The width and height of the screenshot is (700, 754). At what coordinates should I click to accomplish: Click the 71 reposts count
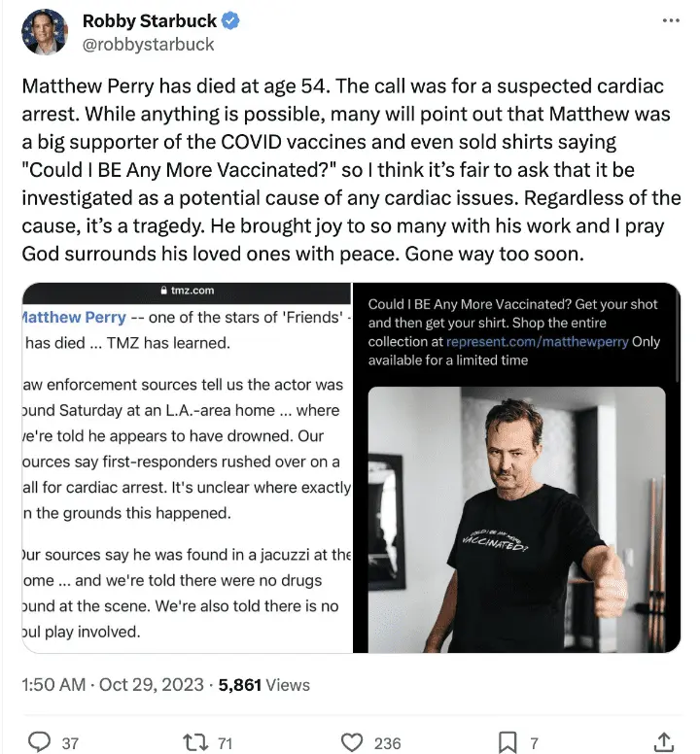[225, 743]
